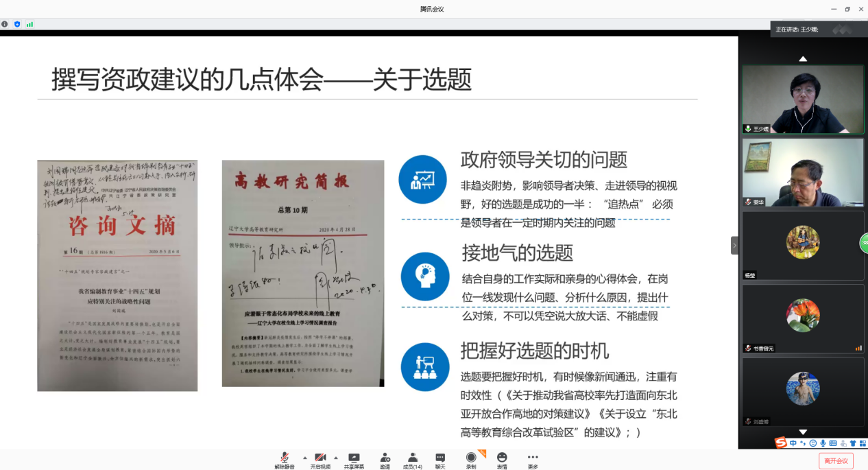The width and height of the screenshot is (868, 470).
Task: Select 杨莹's participant tile
Action: tap(803, 245)
